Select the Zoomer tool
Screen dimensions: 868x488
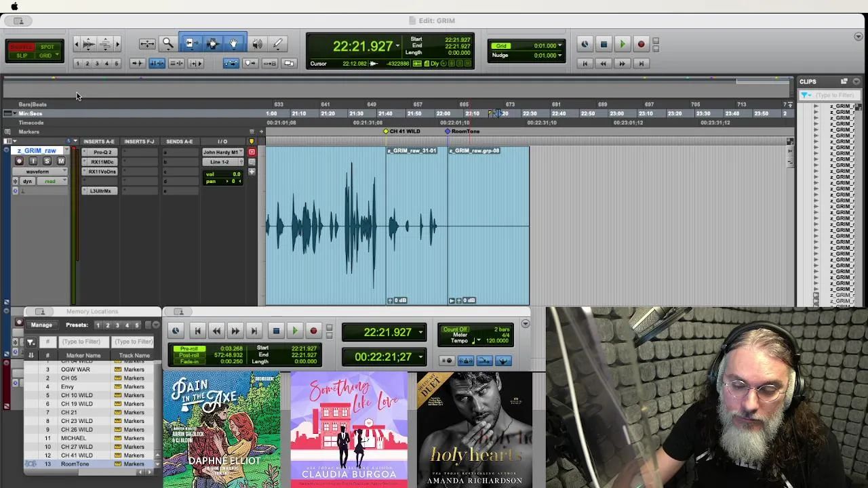point(167,44)
